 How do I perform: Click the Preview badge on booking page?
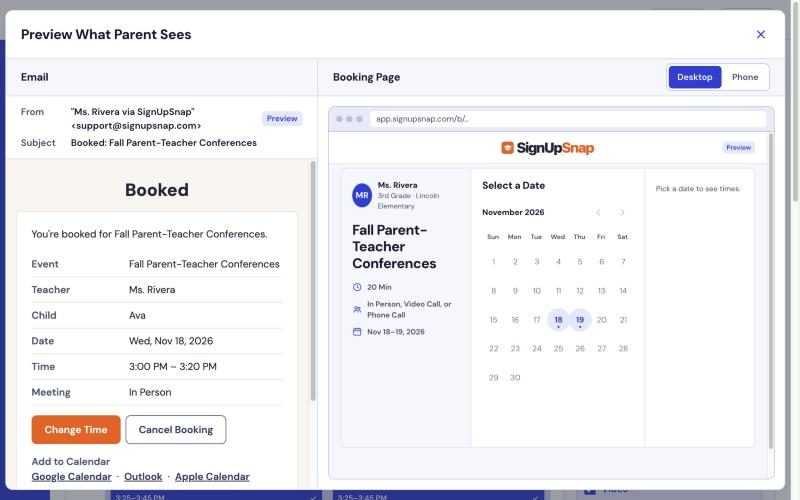pyautogui.click(x=738, y=147)
